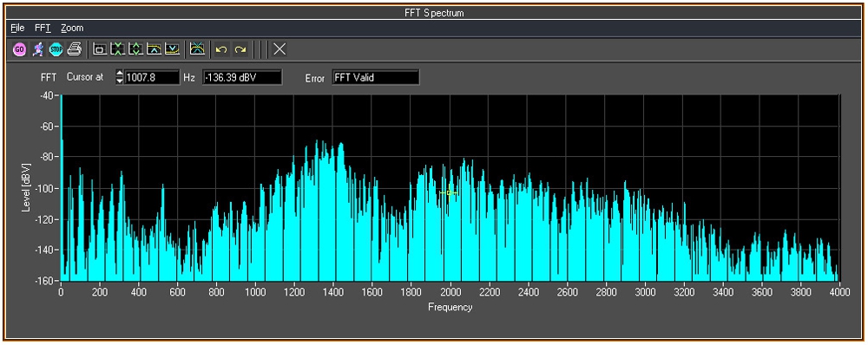Halt acquisition with the STOP icon
This screenshot has width=868, height=345.
coord(56,49)
